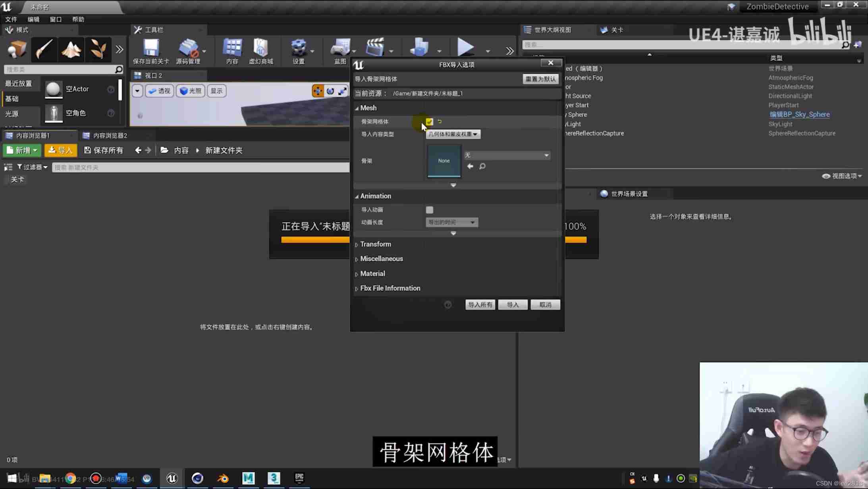Select the Landscape mode icon
Screen dimensions: 868x489
pos(71,49)
